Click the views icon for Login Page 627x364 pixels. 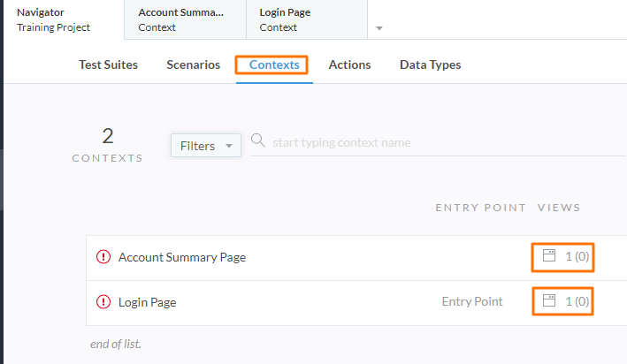point(549,300)
